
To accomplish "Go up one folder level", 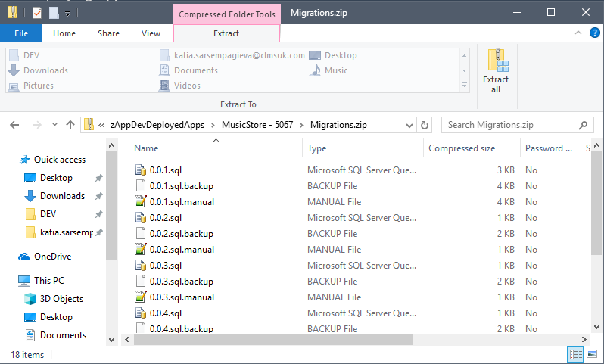I will (x=70, y=125).
